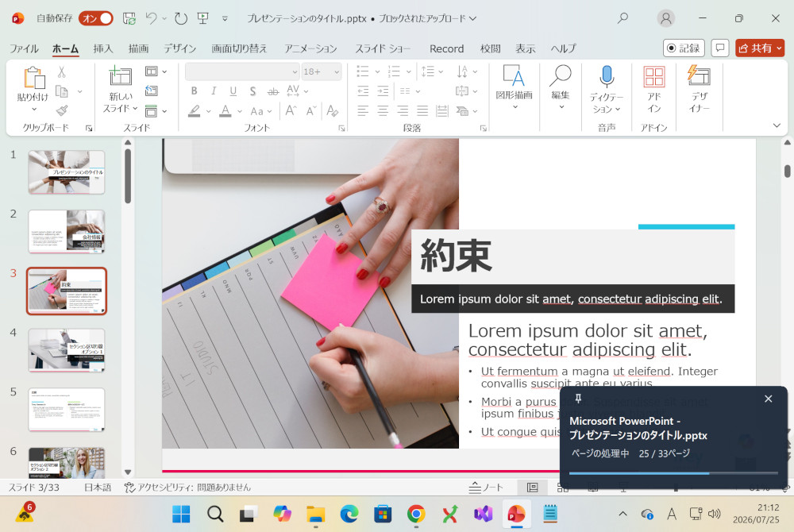This screenshot has width=794, height=532.
Task: Collapse the ribbon with chevron
Action: (x=777, y=125)
